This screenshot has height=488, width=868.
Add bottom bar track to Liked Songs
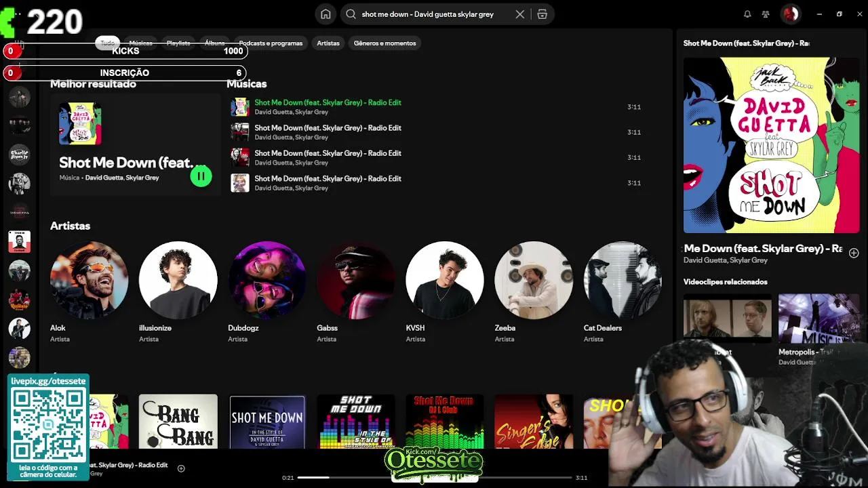coord(181,468)
